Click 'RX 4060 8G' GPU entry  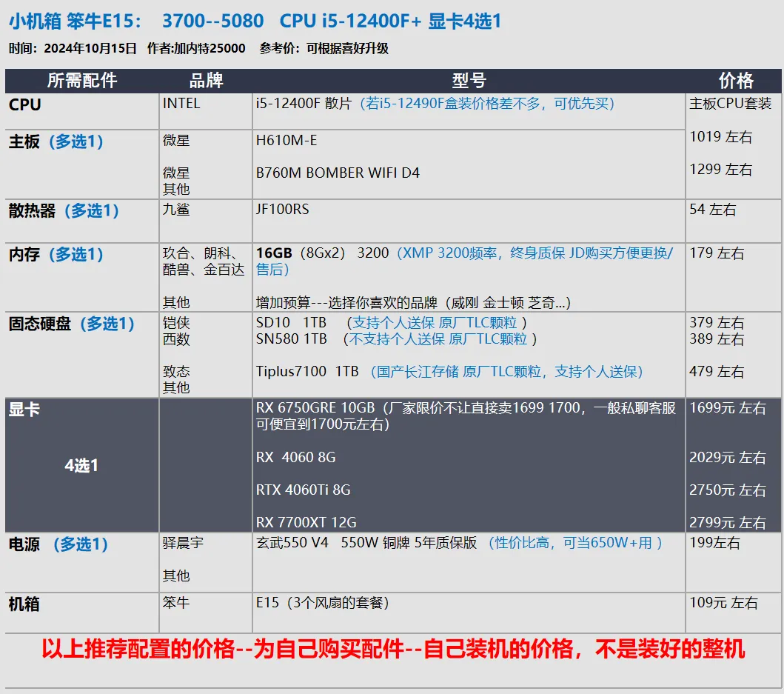295,457
